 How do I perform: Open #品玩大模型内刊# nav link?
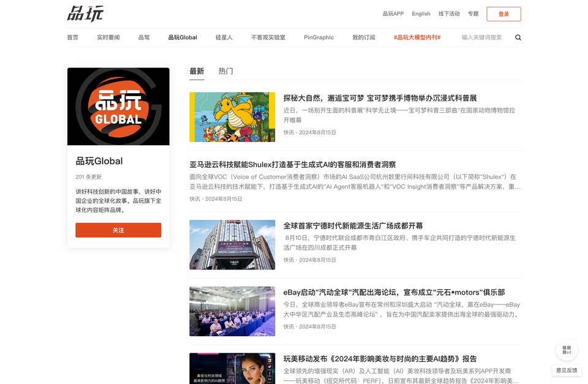click(417, 37)
